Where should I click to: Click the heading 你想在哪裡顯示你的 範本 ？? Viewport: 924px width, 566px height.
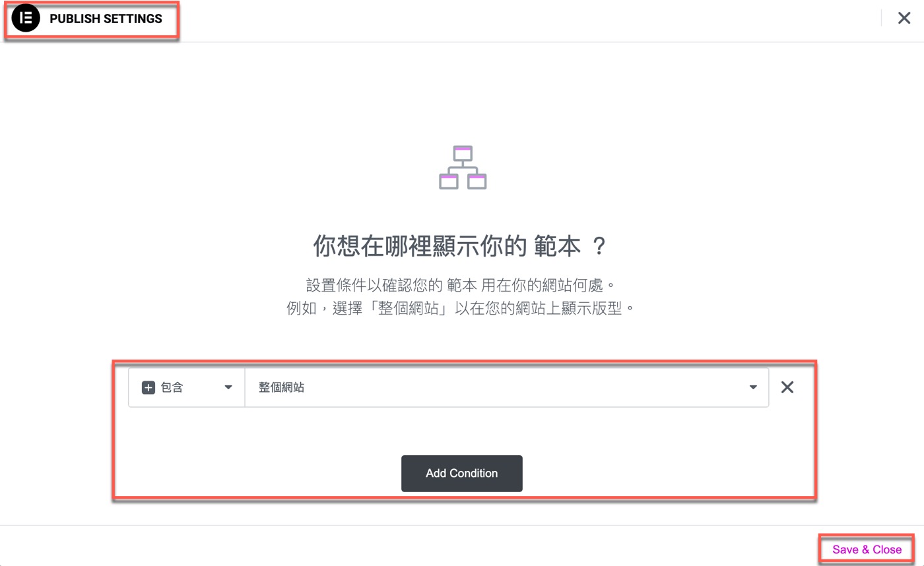[460, 246]
